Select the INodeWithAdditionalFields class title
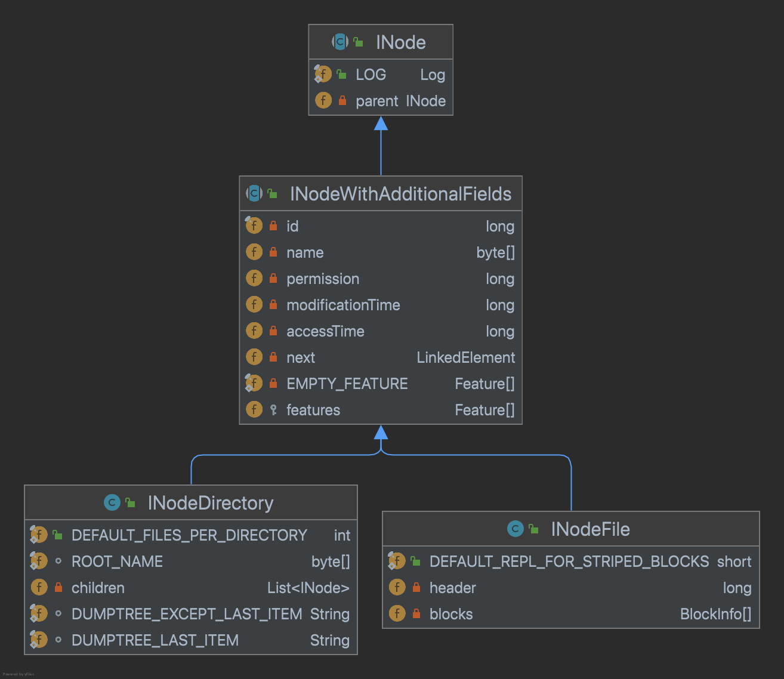Image resolution: width=784 pixels, height=679 pixels. point(400,194)
